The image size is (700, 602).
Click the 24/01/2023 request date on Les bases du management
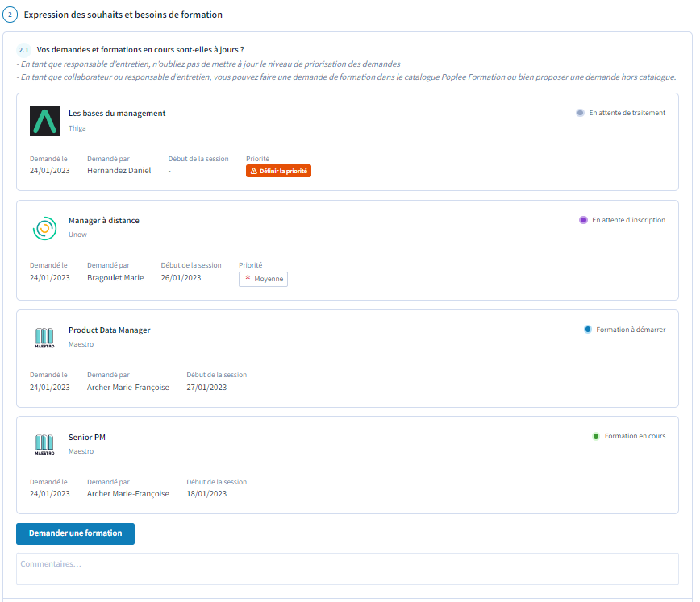(x=50, y=171)
